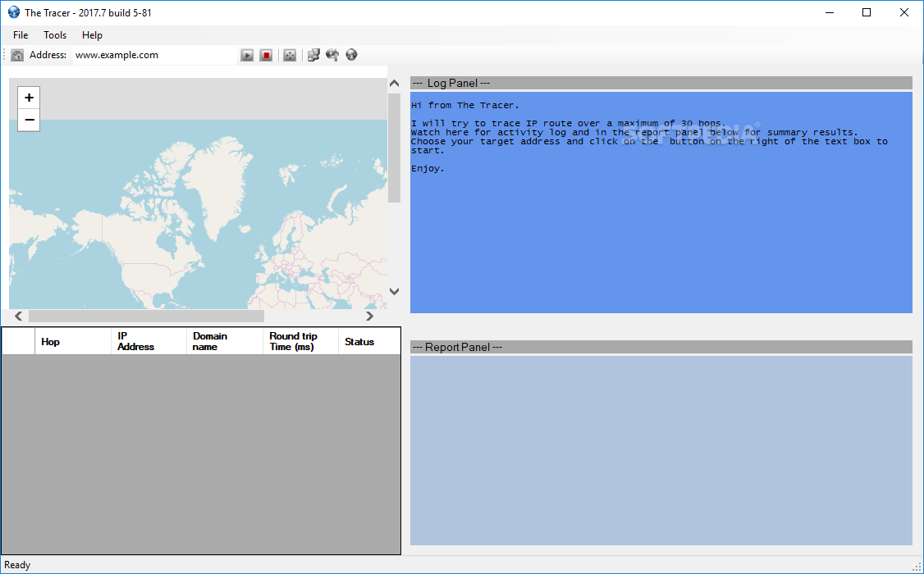This screenshot has height=574, width=924.
Task: Stop the trace with the red square button
Action: click(x=267, y=55)
